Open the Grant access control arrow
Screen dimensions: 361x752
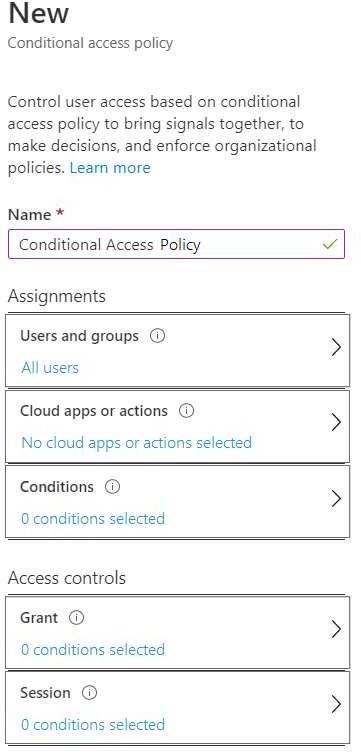tap(336, 629)
